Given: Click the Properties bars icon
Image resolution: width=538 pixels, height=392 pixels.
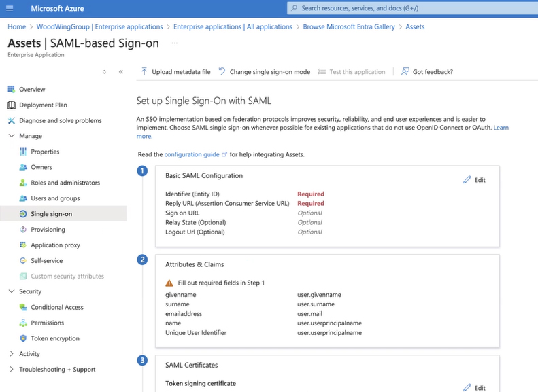Looking at the screenshot, I should tap(23, 152).
